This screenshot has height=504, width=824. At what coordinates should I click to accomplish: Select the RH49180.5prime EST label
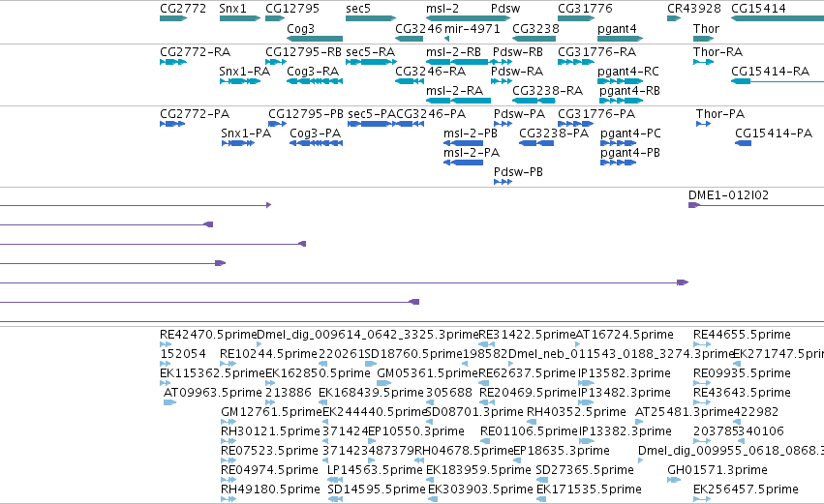click(x=270, y=489)
